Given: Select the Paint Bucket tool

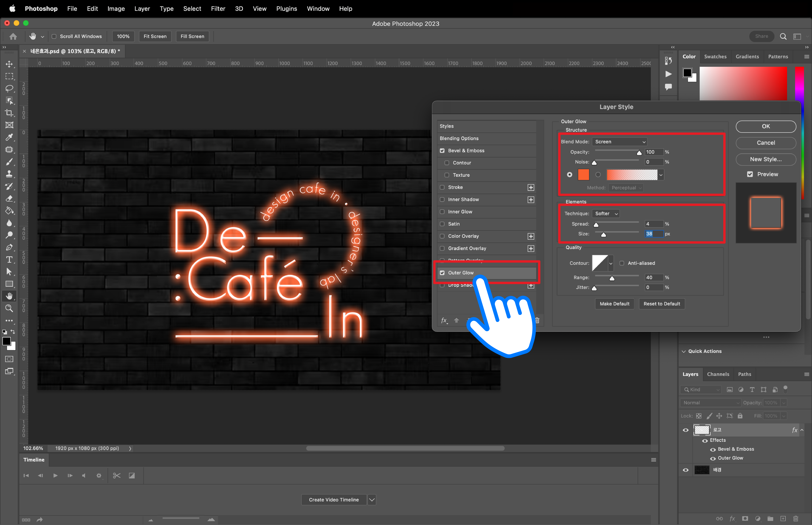Looking at the screenshot, I should 9,211.
